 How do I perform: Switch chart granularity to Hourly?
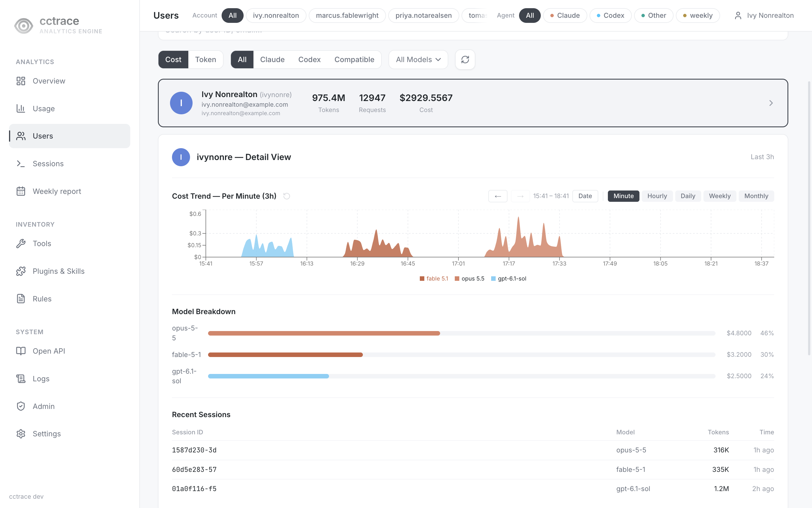[657, 196]
